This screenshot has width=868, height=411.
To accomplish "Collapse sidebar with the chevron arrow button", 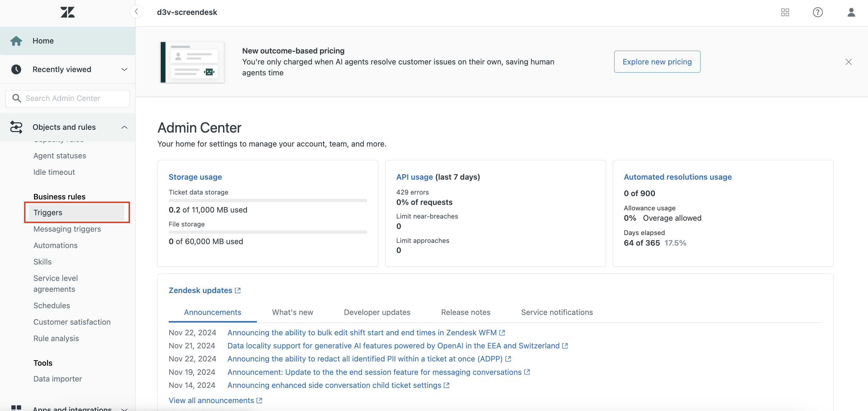I will 136,12.
